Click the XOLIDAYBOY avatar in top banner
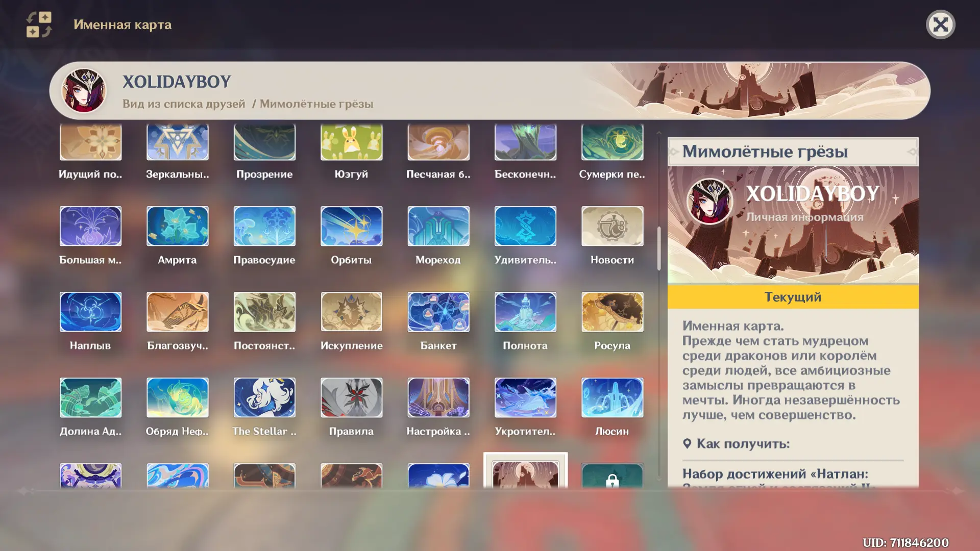Image resolution: width=980 pixels, height=551 pixels. point(84,91)
